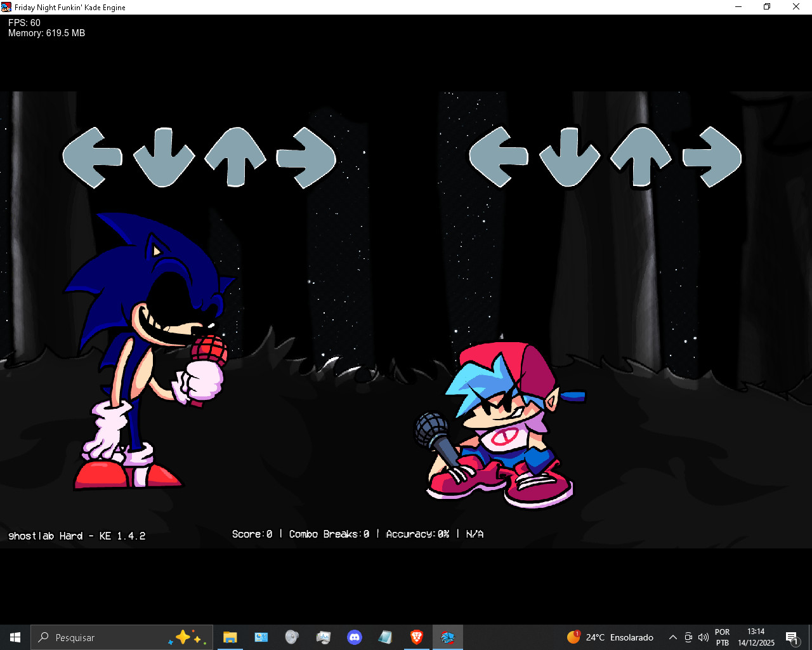The image size is (812, 650).
Task: Open the monitor graph app on the taskbar
Action: pyautogui.click(x=323, y=637)
